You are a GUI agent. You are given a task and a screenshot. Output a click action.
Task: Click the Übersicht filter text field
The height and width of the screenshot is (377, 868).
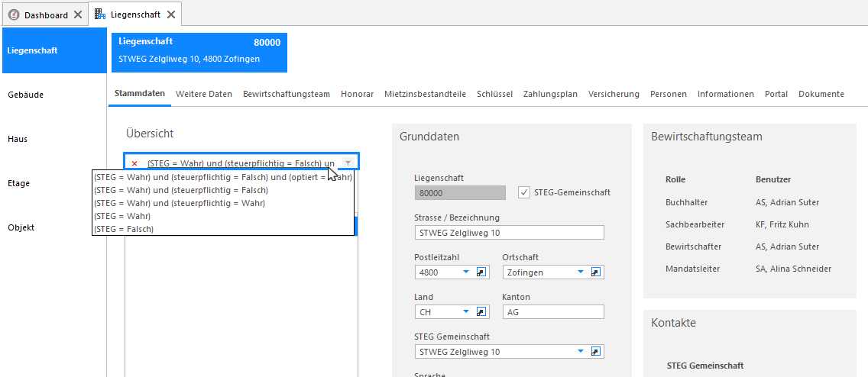tap(241, 163)
